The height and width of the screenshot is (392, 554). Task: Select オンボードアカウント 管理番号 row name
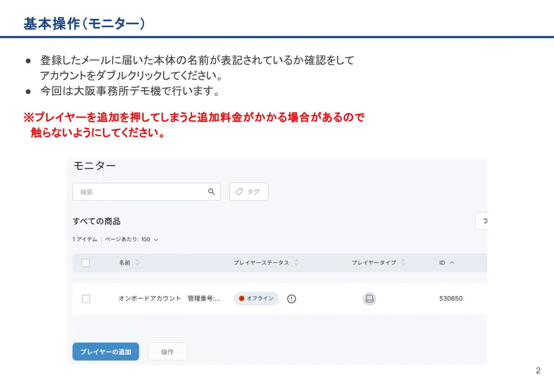pos(169,299)
